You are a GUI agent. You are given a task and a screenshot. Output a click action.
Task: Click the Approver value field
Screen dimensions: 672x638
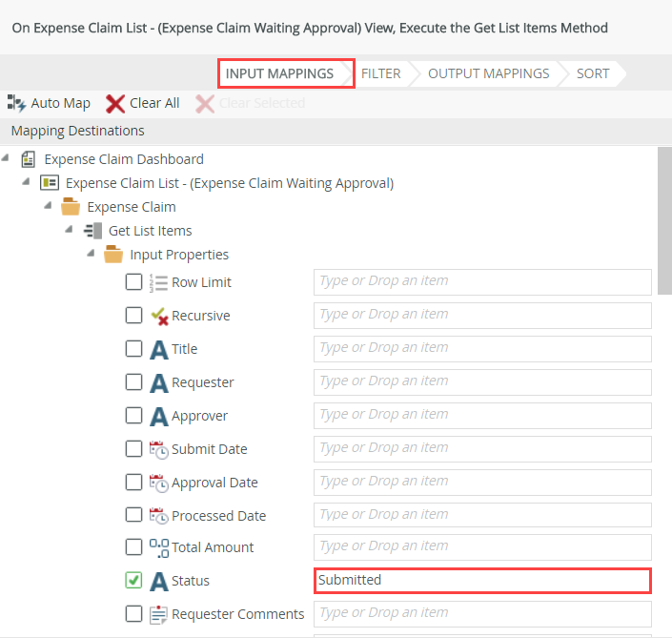(x=482, y=416)
